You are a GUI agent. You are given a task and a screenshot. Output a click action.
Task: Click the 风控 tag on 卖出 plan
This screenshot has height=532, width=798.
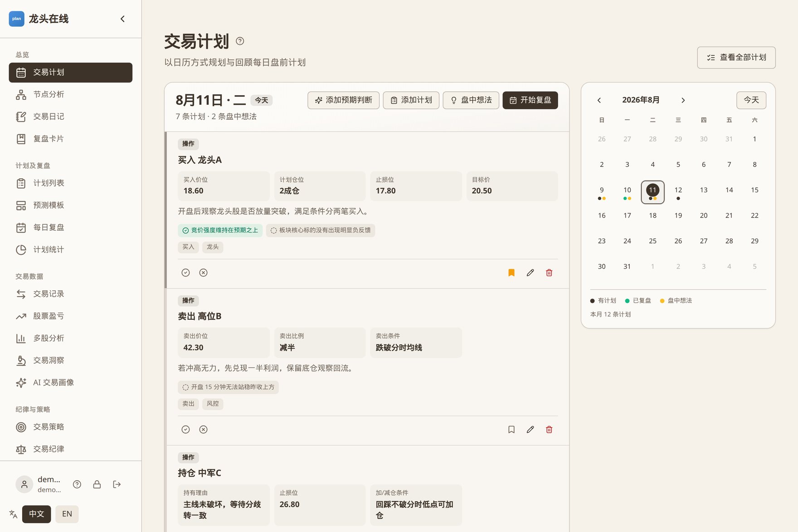tap(213, 404)
